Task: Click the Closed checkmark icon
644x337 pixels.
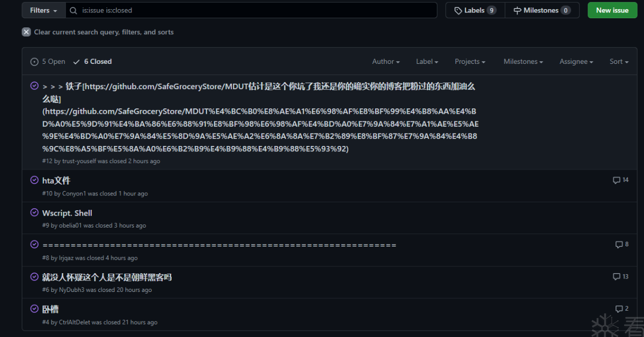Action: (x=77, y=62)
